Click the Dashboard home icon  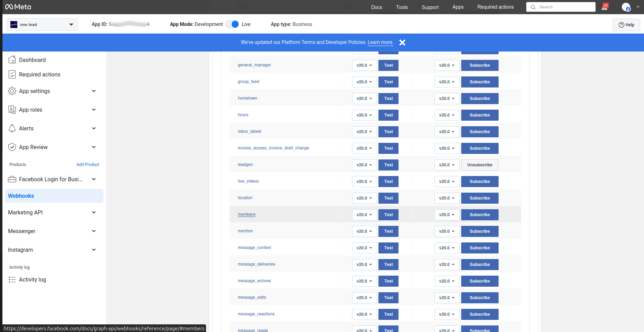pos(12,60)
